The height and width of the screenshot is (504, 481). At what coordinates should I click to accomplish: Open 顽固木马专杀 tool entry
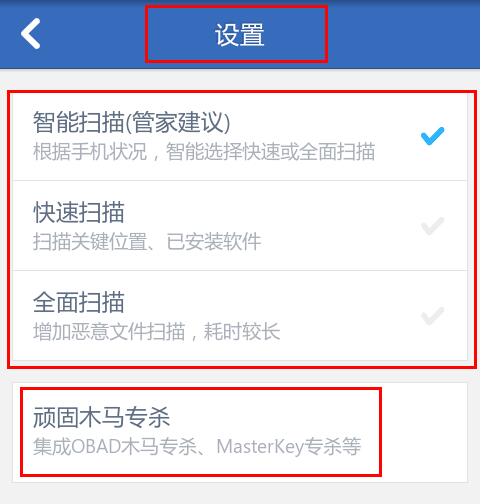240,433
